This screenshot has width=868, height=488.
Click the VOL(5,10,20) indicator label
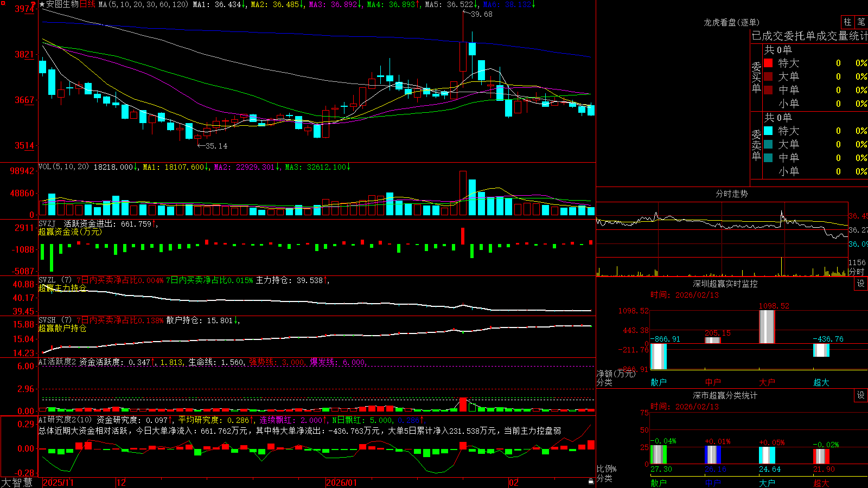coord(63,167)
